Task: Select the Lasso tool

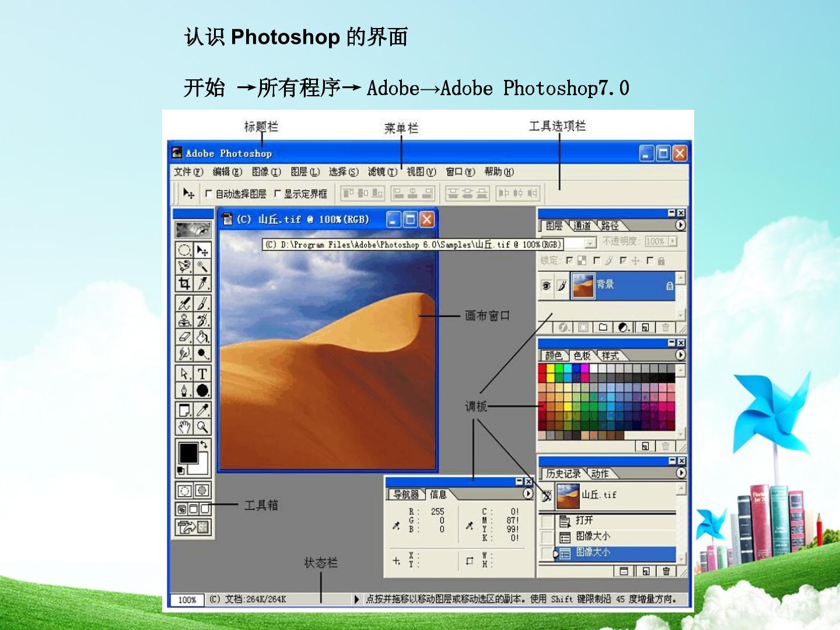Action: click(184, 267)
